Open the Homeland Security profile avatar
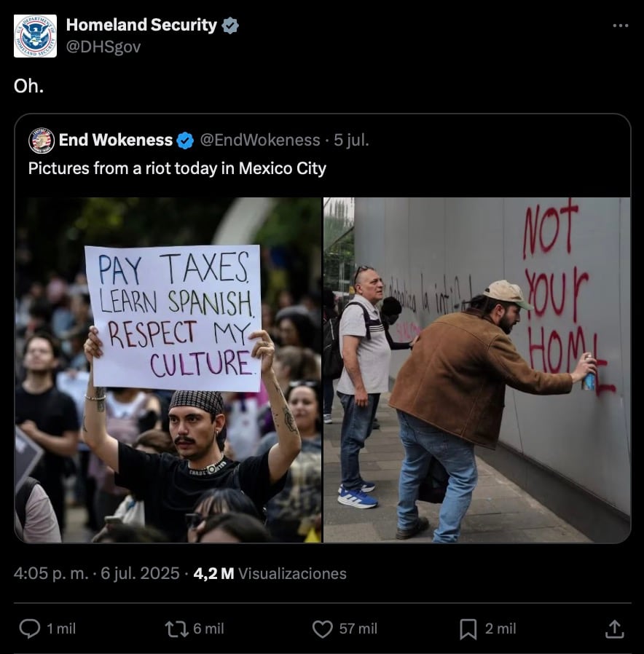 click(x=35, y=36)
